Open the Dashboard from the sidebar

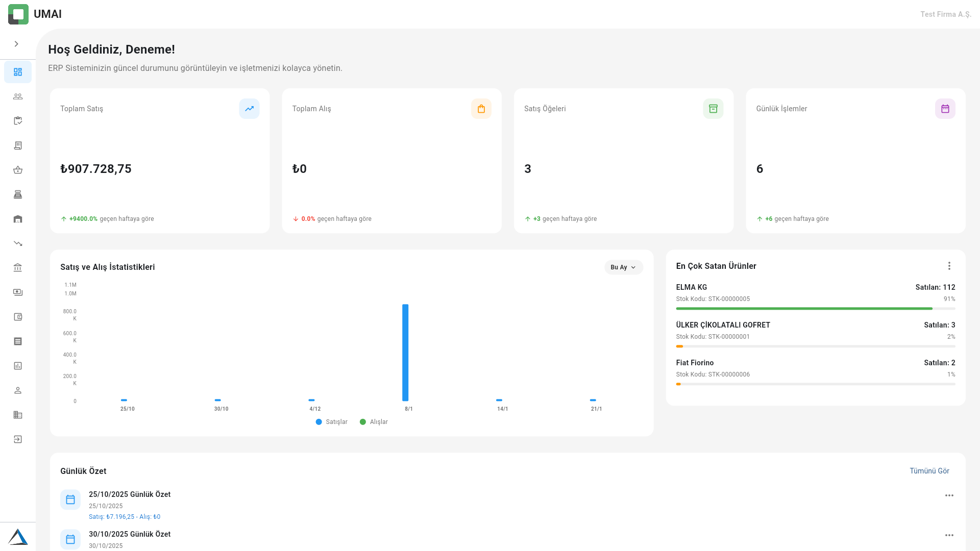click(x=17, y=71)
